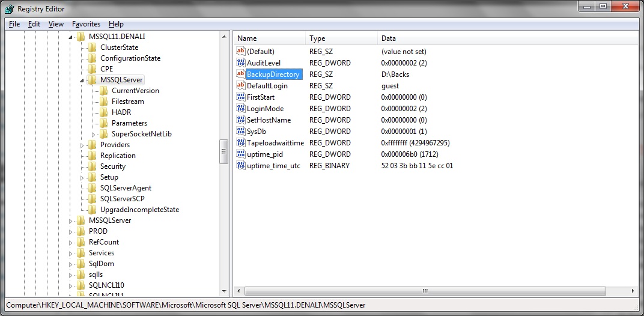The width and height of the screenshot is (644, 316).
Task: Click the AuditLevel DWORD value icon
Action: pos(241,63)
